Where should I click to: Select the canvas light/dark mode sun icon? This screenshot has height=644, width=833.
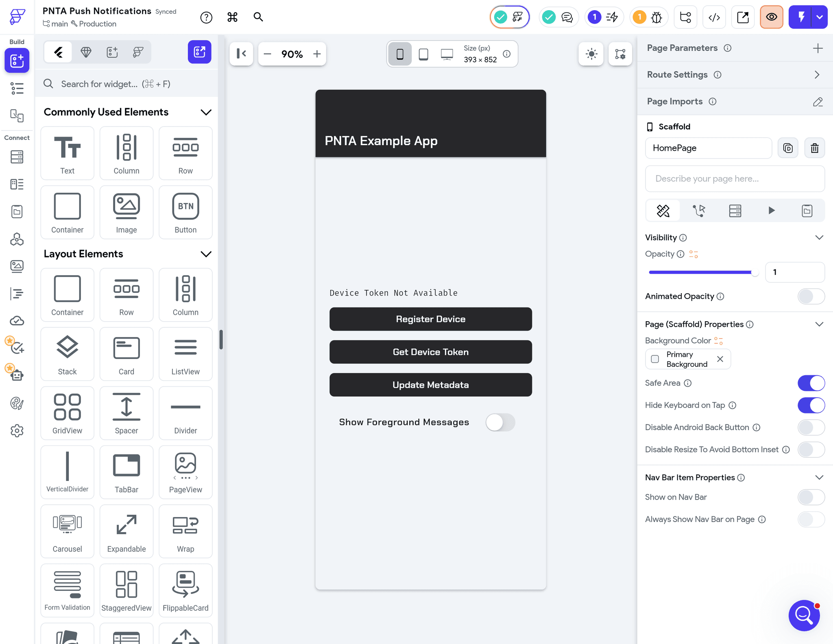point(591,54)
